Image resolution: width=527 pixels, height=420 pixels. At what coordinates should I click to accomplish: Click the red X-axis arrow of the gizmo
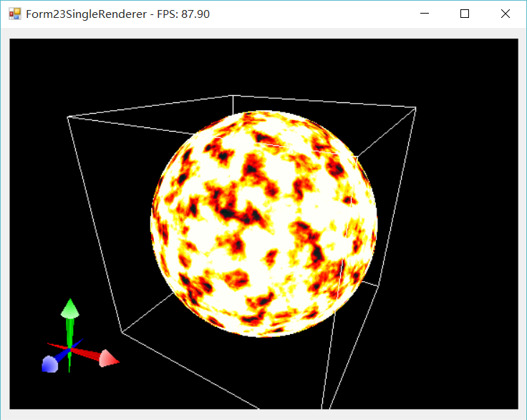pos(109,358)
